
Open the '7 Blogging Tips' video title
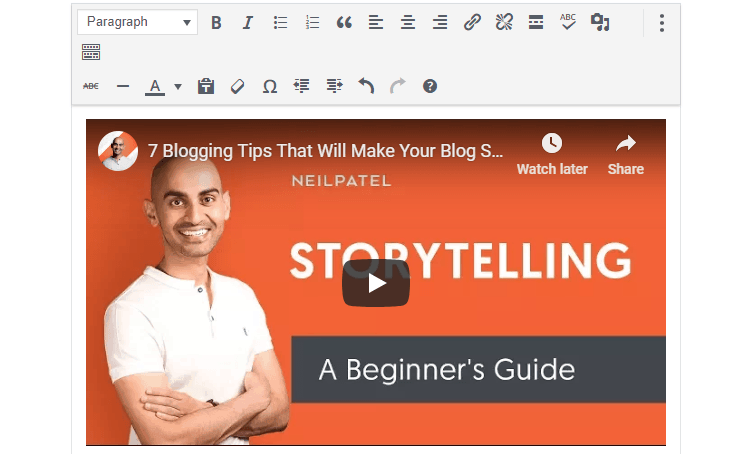325,151
